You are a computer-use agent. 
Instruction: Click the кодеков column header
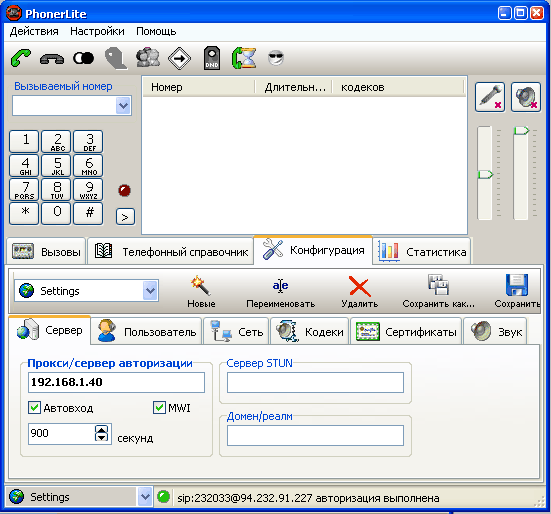398,87
